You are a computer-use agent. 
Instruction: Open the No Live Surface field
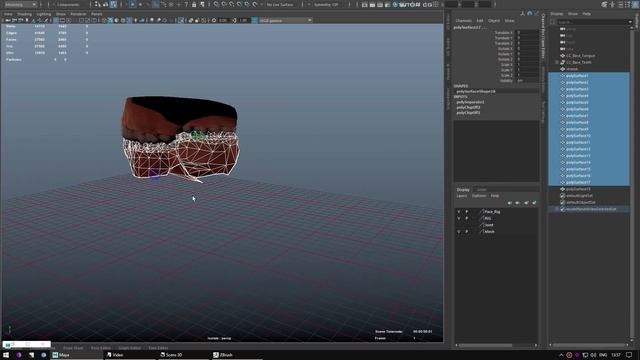[x=280, y=4]
